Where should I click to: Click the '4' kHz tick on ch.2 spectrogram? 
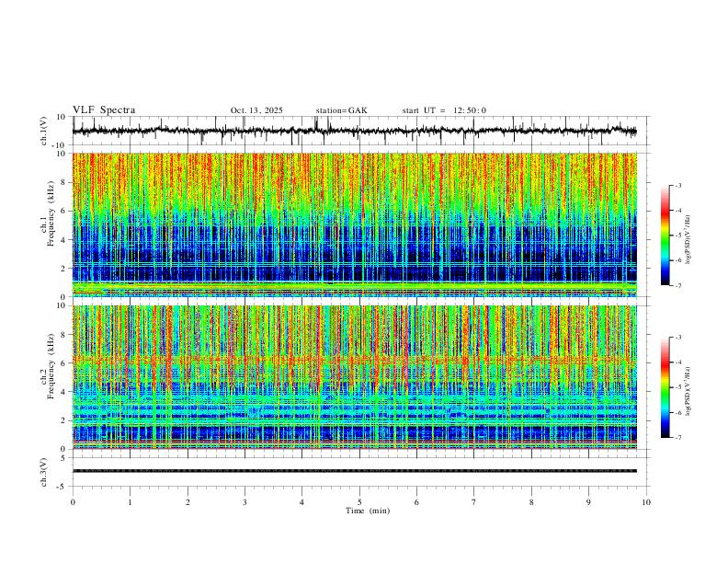pos(63,392)
